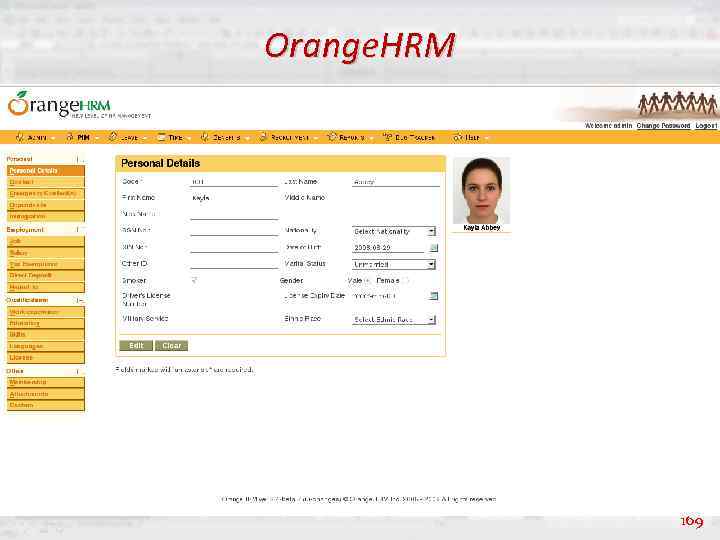
Task: Select the Male gender radio
Action: pos(367,281)
